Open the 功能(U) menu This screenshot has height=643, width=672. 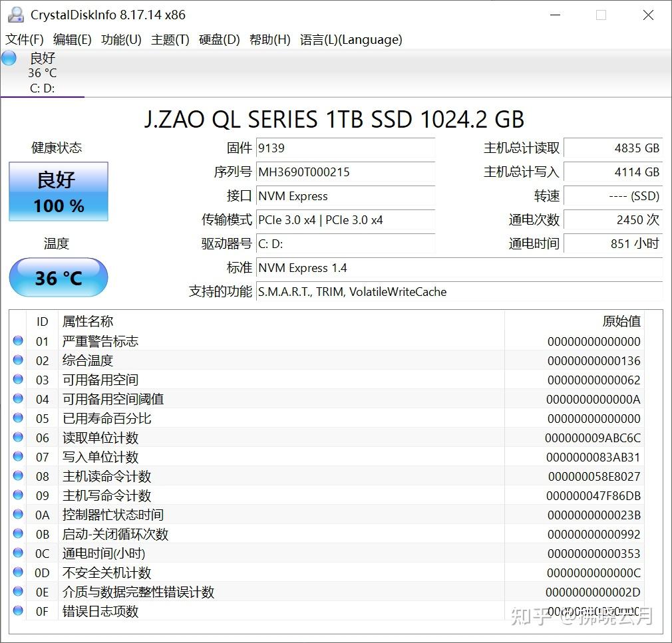(x=121, y=40)
